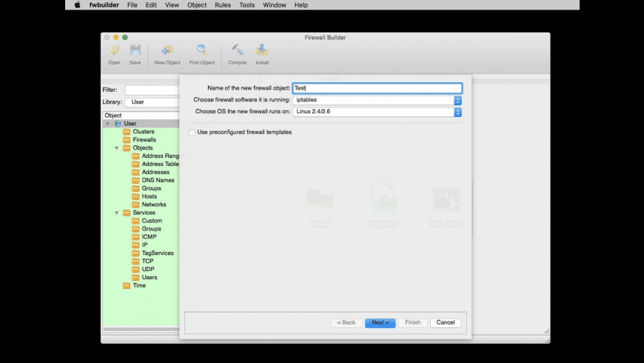Open the Library dropdown showing User
Screen dimensions: 644x363
pyautogui.click(x=152, y=102)
